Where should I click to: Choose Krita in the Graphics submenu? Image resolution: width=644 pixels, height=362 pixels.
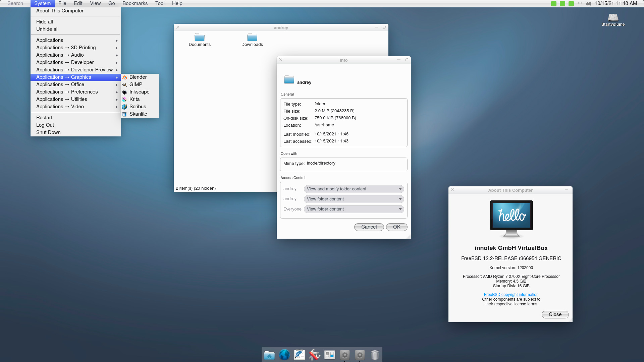pos(135,99)
